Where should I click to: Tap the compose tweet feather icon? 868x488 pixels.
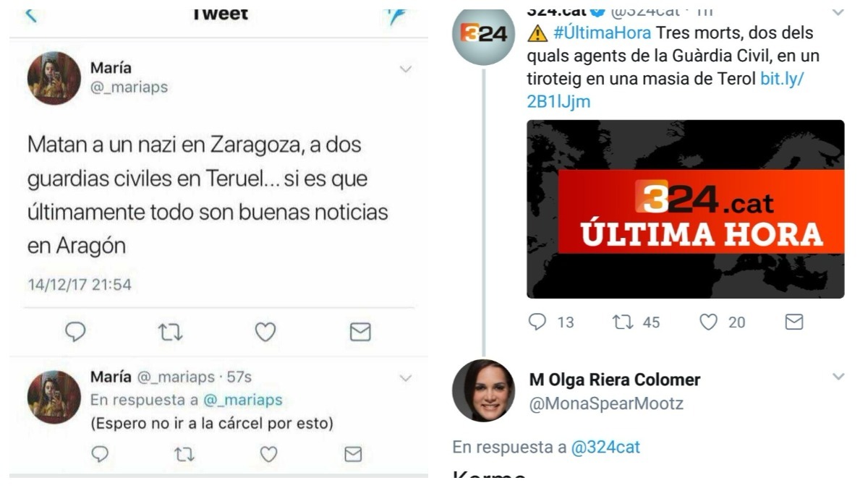point(396,15)
